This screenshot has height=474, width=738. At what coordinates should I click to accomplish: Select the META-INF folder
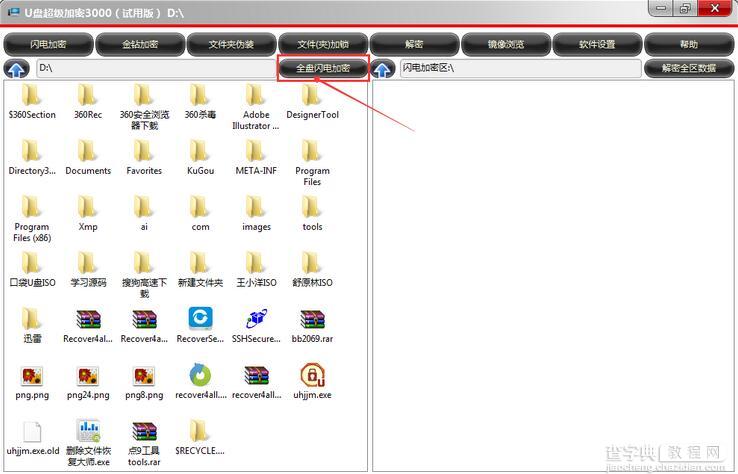[256, 158]
